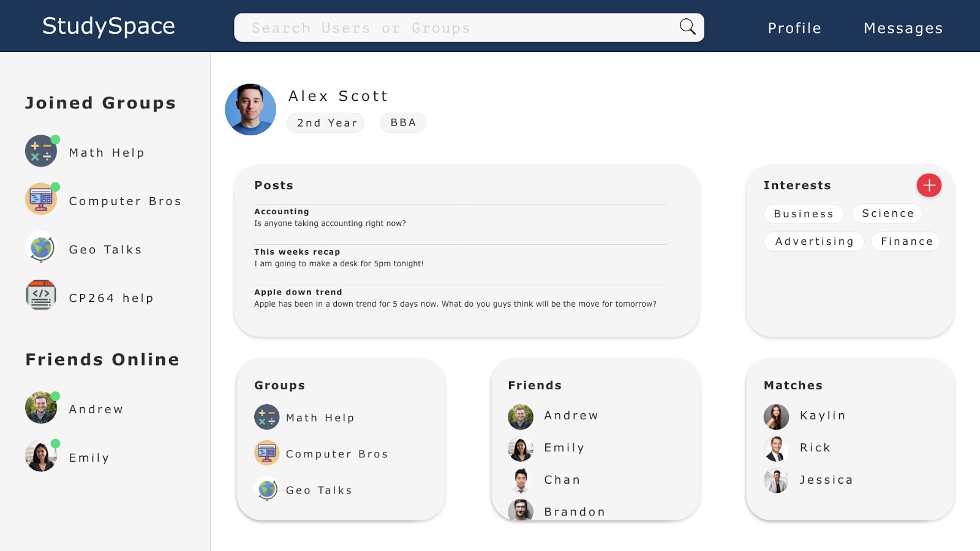Viewport: 980px width, 551px height.
Task: Click Andrew's avatar under Friends Online
Action: (x=41, y=408)
